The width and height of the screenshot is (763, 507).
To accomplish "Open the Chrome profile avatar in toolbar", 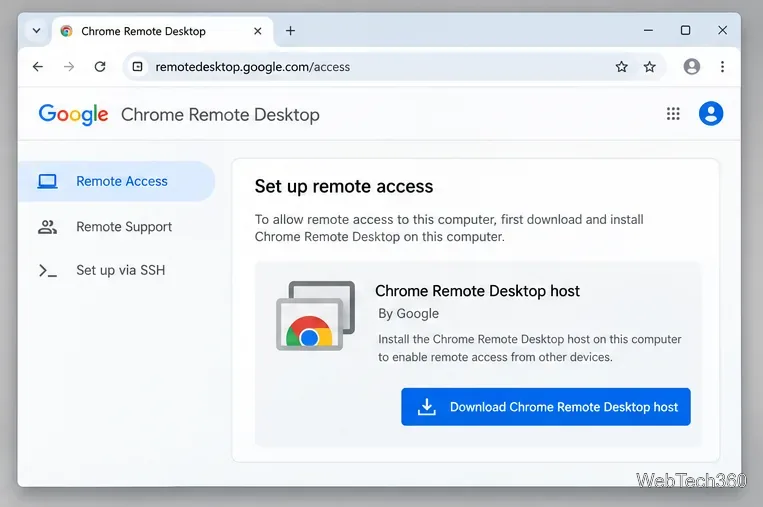I will pyautogui.click(x=691, y=66).
